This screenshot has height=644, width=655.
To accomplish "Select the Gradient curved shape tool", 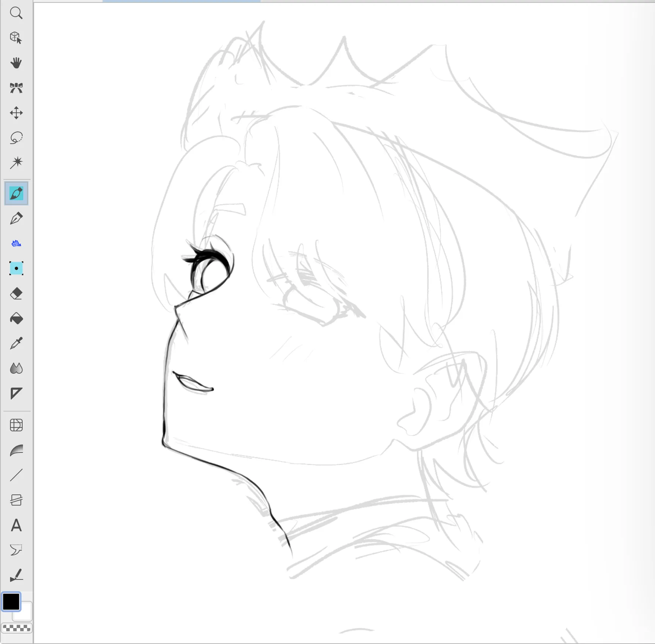I will (16, 450).
